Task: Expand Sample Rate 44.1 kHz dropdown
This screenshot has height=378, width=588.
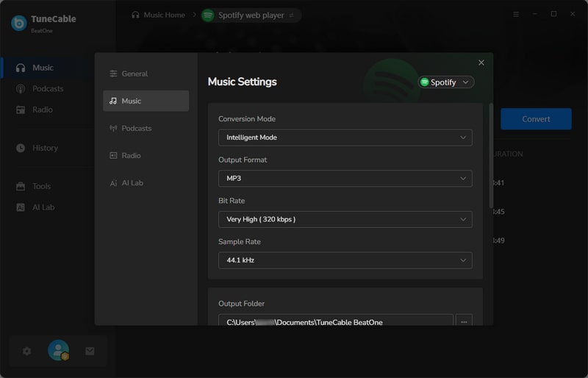Action: 345,260
